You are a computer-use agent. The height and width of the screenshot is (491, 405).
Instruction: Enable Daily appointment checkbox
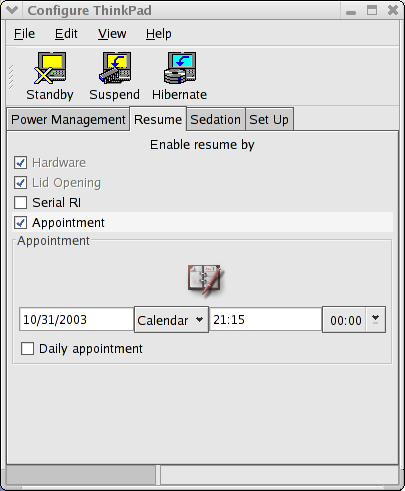point(27,349)
